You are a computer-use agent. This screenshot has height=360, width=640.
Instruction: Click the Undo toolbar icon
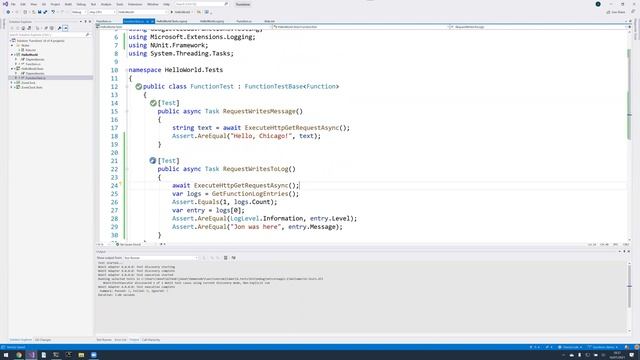coord(53,12)
